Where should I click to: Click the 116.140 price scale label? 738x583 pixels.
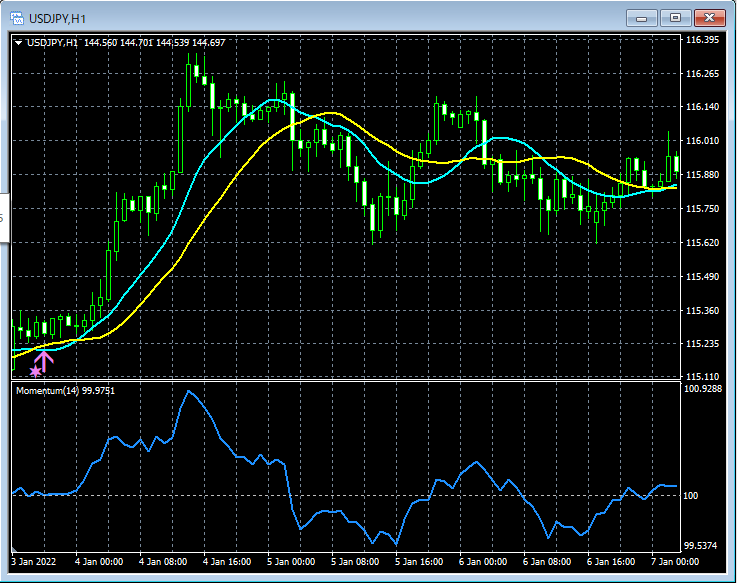[702, 107]
